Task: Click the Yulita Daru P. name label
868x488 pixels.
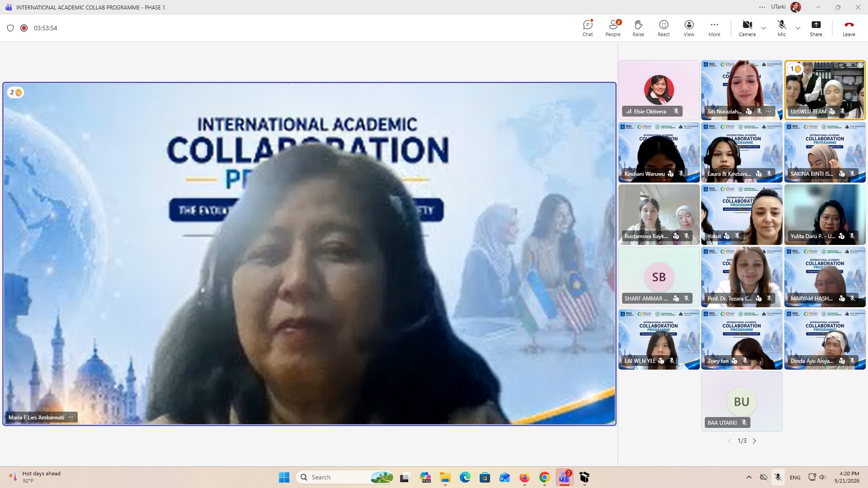Action: click(x=813, y=236)
